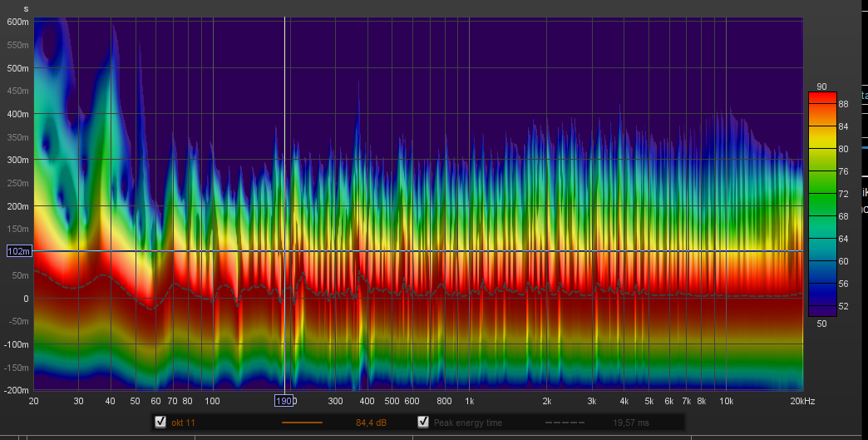Click the 0 time axis label
The width and height of the screenshot is (868, 440).
[26, 299]
